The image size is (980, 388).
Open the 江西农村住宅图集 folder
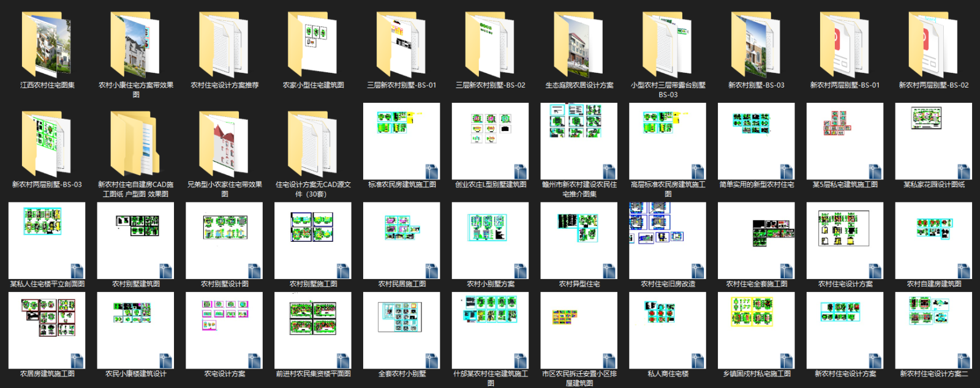click(x=47, y=44)
